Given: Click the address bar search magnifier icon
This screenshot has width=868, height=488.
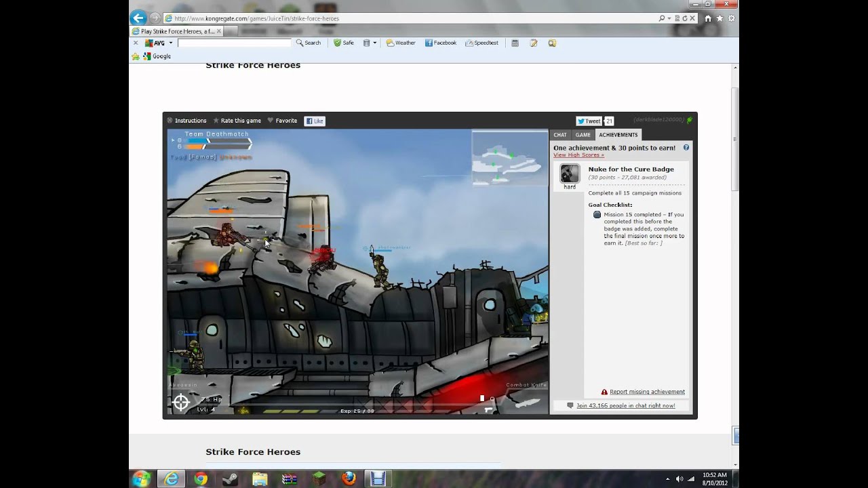Looking at the screenshot, I should click(x=662, y=18).
